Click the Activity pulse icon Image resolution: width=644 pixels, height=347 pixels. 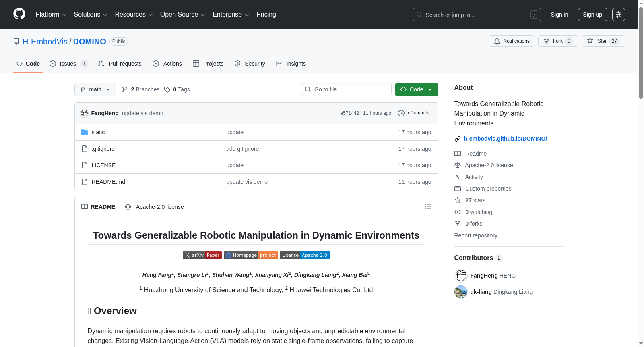(x=458, y=177)
